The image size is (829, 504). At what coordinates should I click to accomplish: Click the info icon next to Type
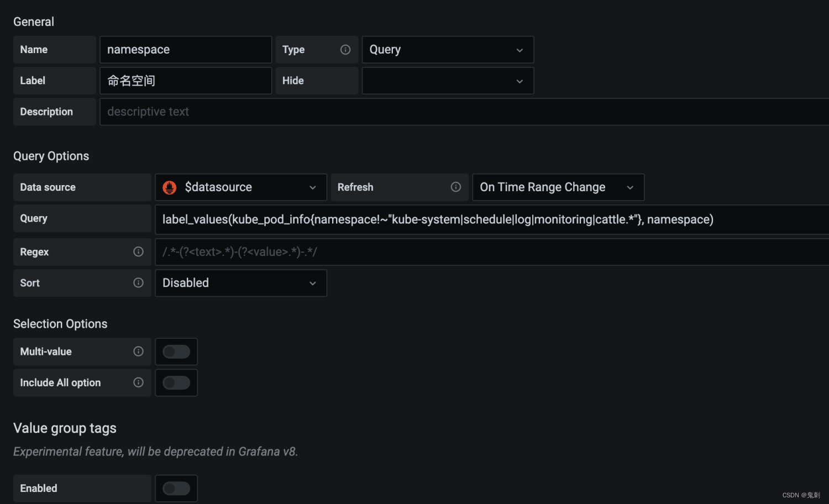pos(345,49)
